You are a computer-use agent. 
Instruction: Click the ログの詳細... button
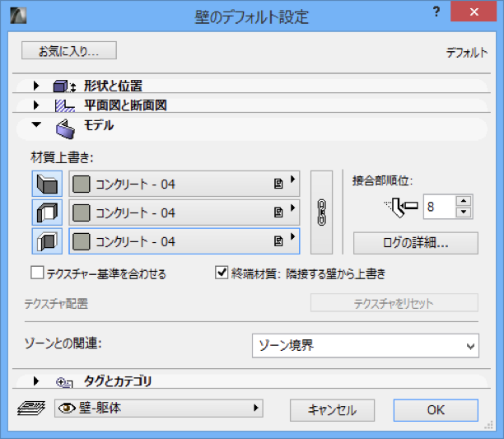416,243
